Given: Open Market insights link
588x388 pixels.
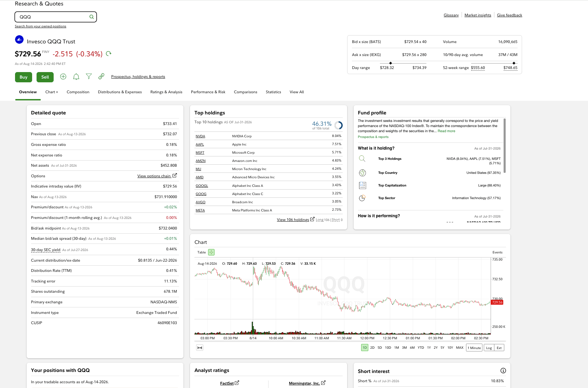Looking at the screenshot, I should coord(478,15).
